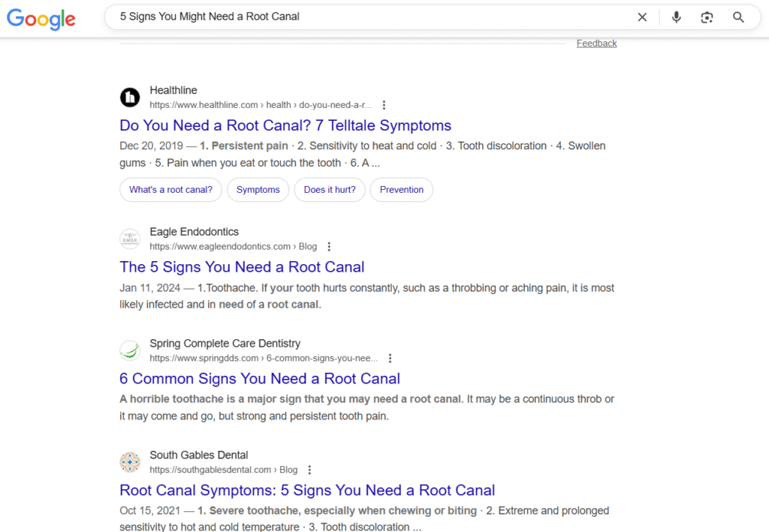Click the 'Eagle Endodontics' site name
This screenshot has height=532, width=769.
[x=195, y=232]
